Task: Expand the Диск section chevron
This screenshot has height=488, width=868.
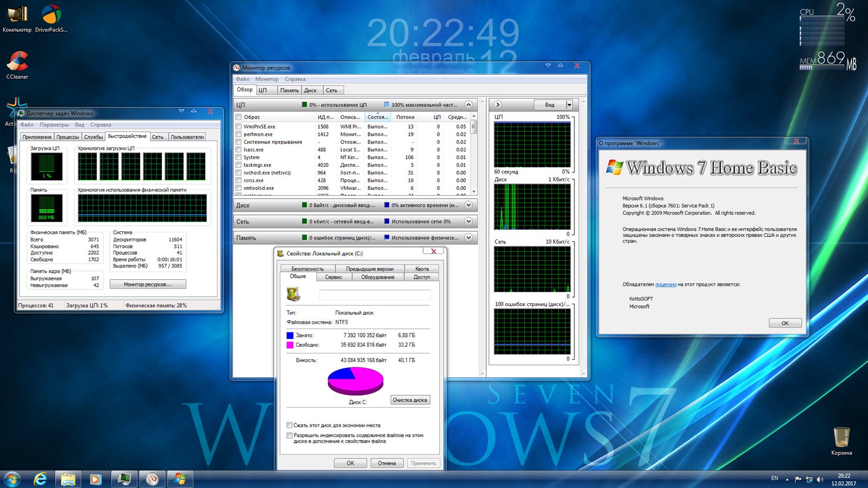Action: pyautogui.click(x=468, y=205)
